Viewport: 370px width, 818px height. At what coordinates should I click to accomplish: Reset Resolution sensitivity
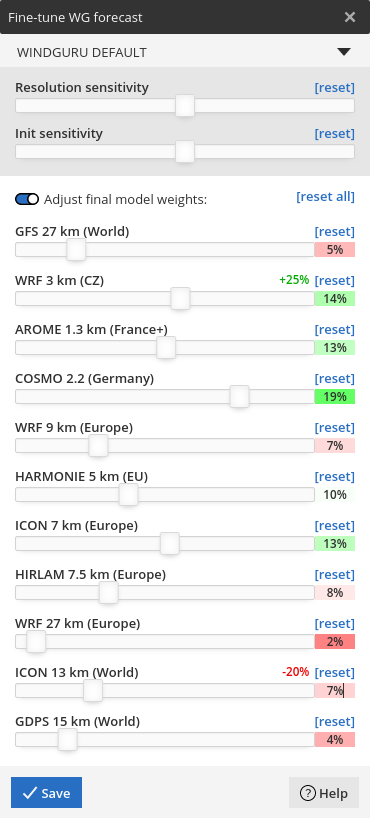pyautogui.click(x=335, y=88)
